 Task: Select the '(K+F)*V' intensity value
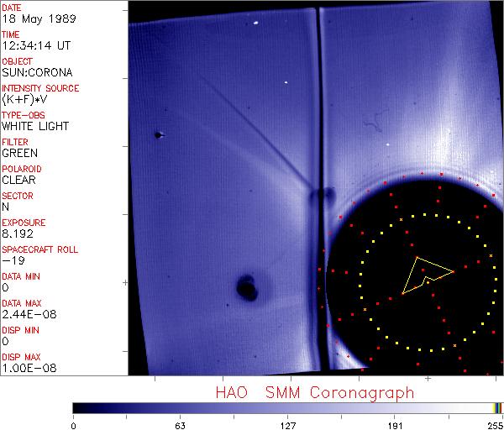click(24, 99)
